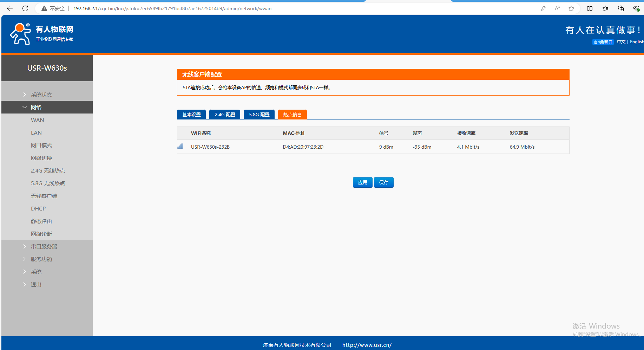Toggle the 自动刷新 auto-refresh switch
Screen dimensions: 644x350
pos(603,42)
